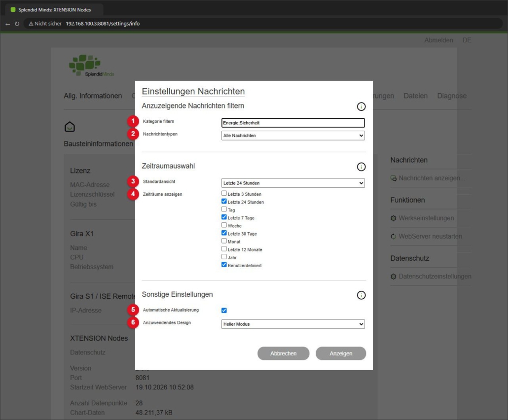Uncheck Letzte 24 Stunden checkbox
The height and width of the screenshot is (420, 508).
(224, 201)
